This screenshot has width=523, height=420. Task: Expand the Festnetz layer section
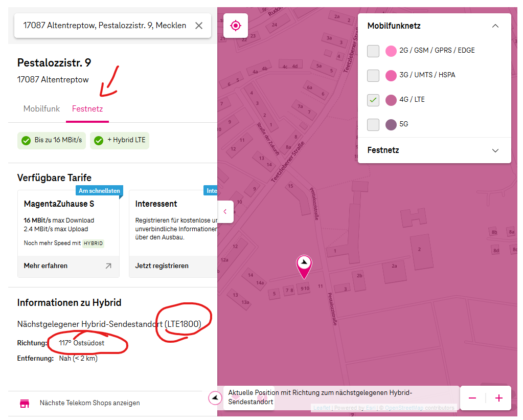(x=495, y=150)
